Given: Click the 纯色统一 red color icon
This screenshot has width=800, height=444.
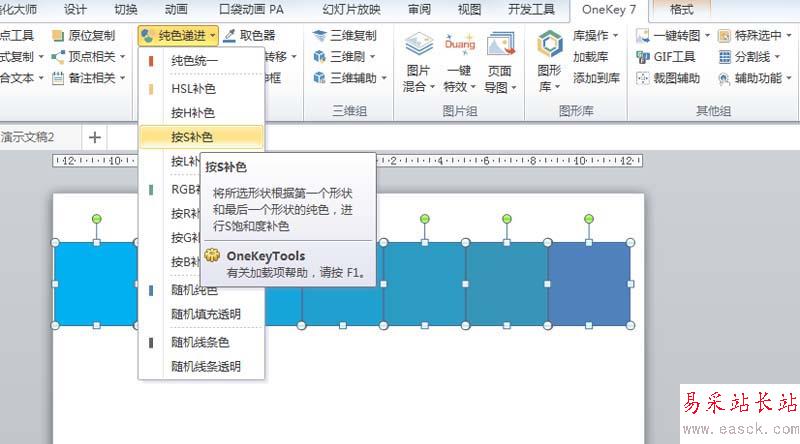Looking at the screenshot, I should point(151,61).
